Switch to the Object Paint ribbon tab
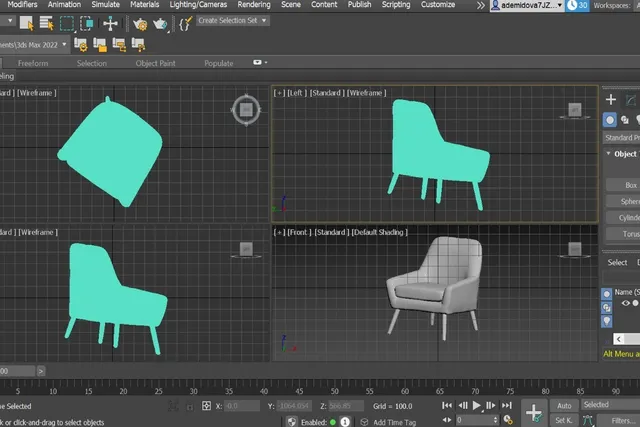 156,63
